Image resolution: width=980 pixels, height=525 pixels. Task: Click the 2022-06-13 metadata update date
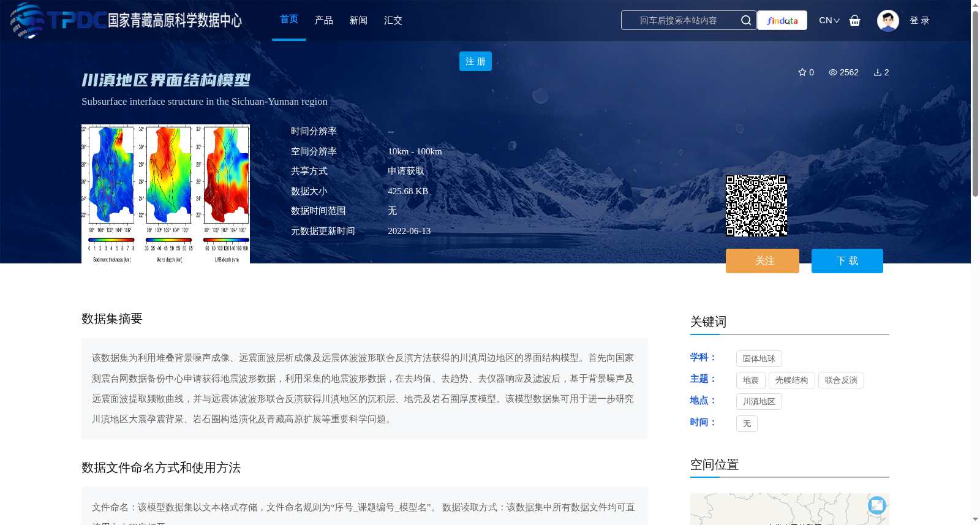point(409,231)
